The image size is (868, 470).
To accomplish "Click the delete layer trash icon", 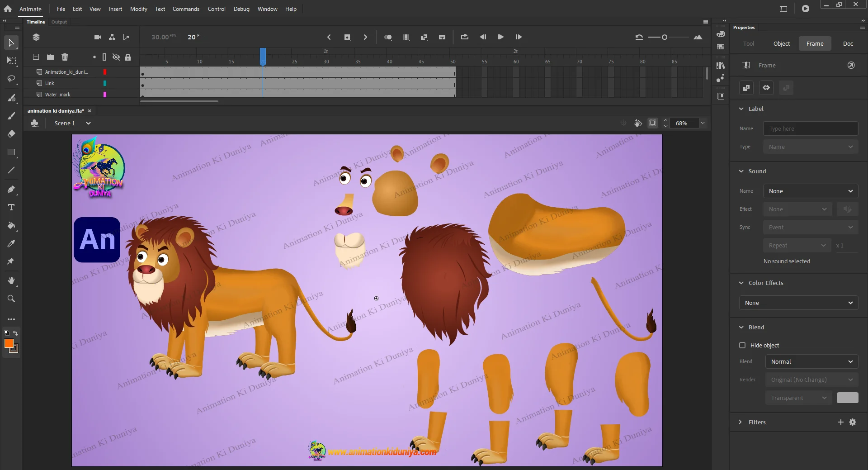I will tap(65, 57).
